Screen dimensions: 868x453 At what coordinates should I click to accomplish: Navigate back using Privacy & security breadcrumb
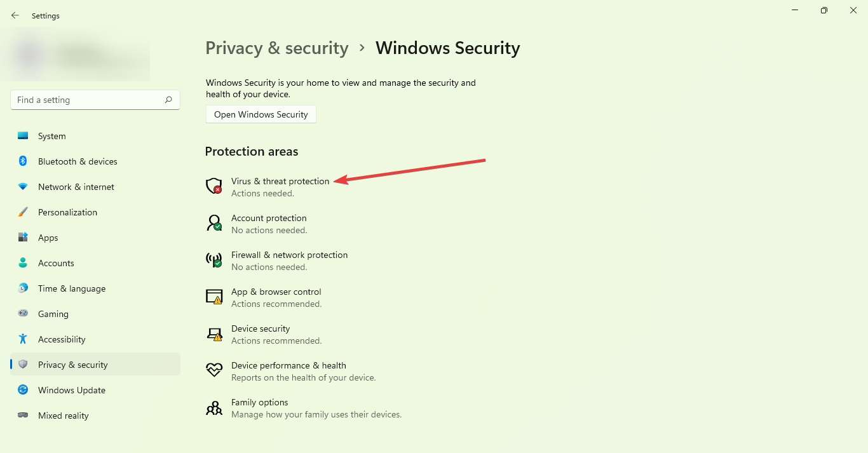pos(276,48)
